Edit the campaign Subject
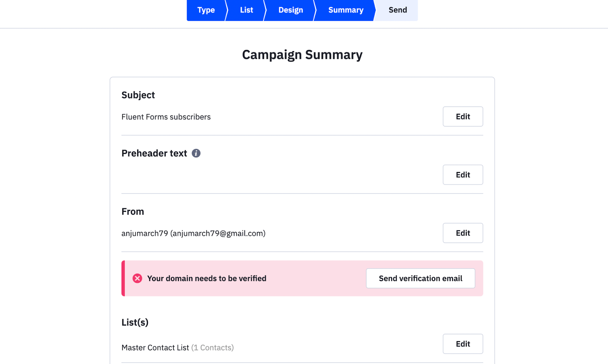608x364 pixels. pos(462,117)
